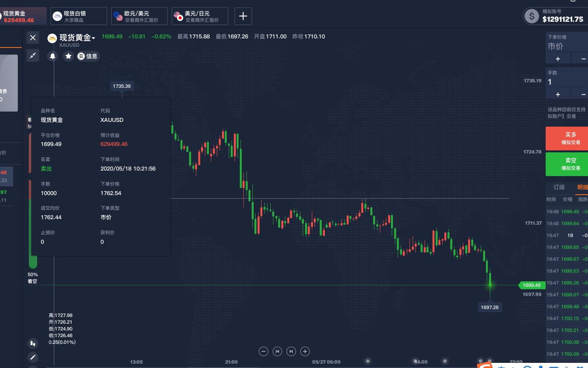Open the drawing pencil tool
The image size is (588, 368).
pos(33,357)
